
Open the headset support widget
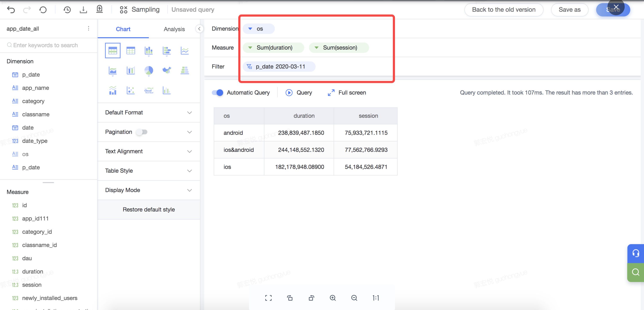point(635,253)
